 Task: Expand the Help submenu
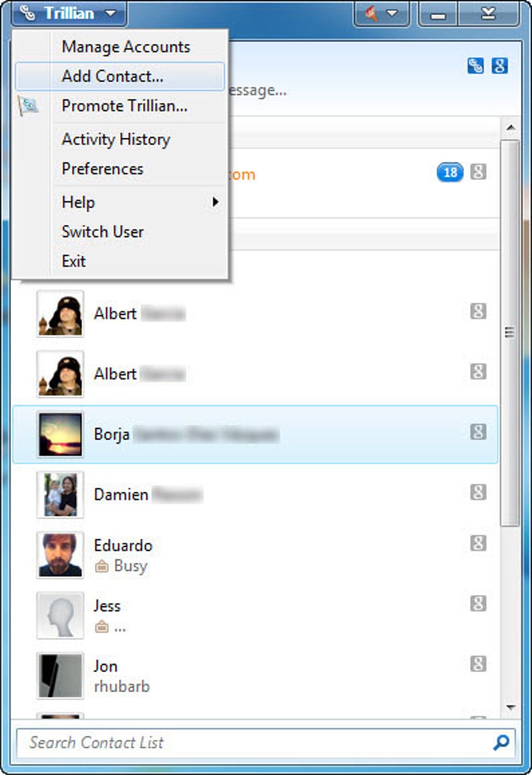[120, 202]
